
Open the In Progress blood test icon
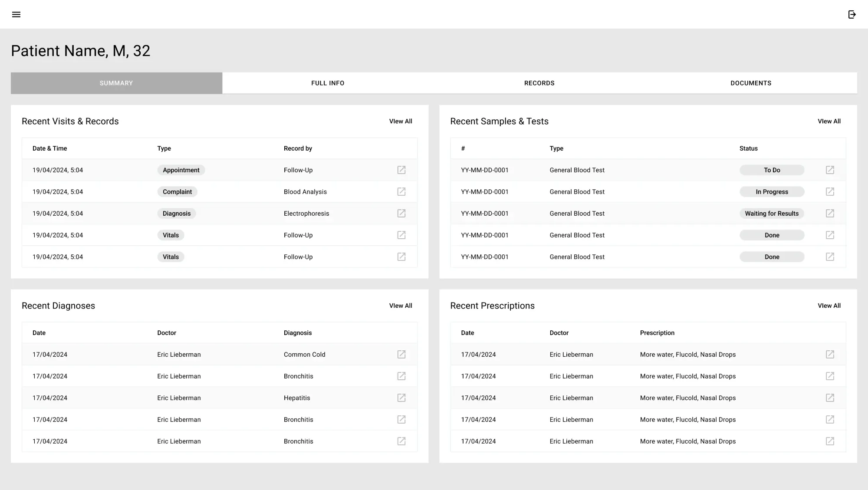pos(830,191)
